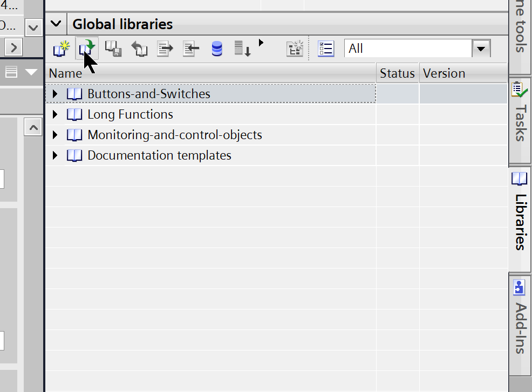Screen dimensions: 532x392
Task: Select Monitoring-and-control-objects library
Action: click(174, 135)
